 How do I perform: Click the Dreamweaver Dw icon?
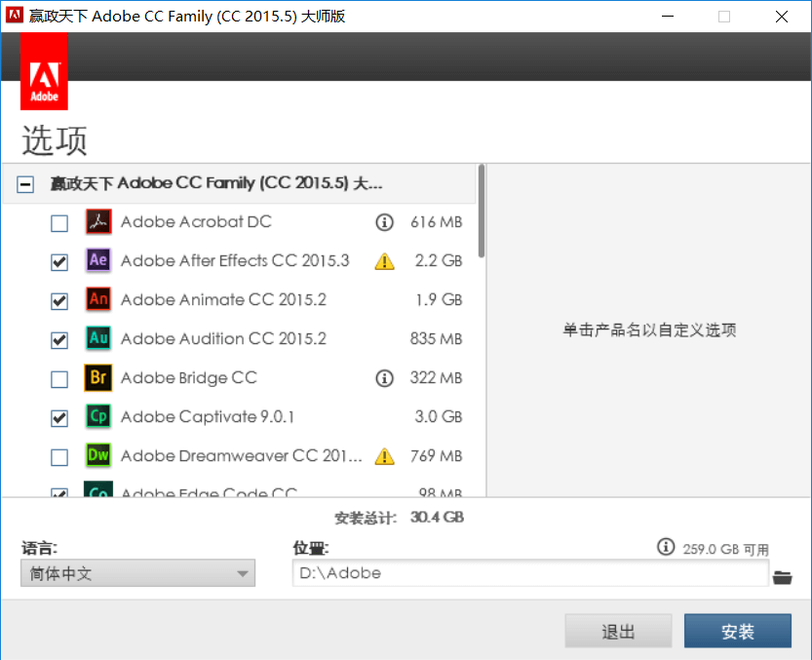pyautogui.click(x=98, y=455)
